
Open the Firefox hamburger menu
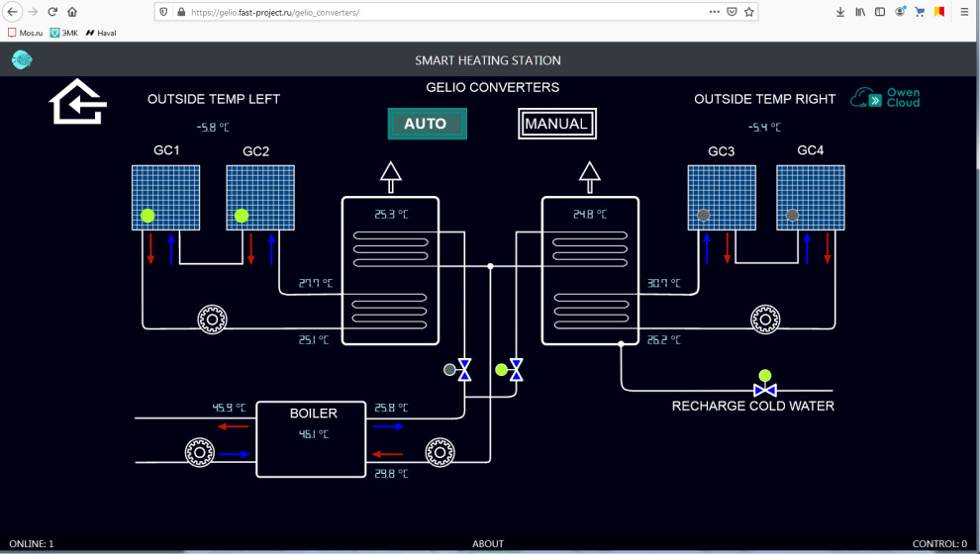[x=964, y=12]
